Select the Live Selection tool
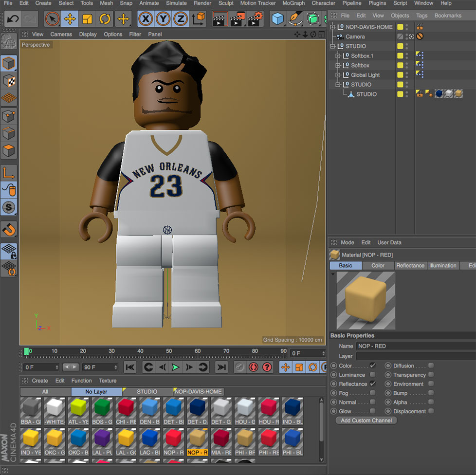 coord(52,18)
